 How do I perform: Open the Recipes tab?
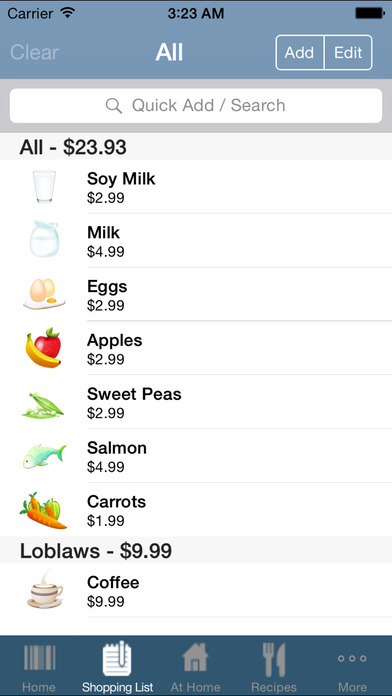pos(274,666)
